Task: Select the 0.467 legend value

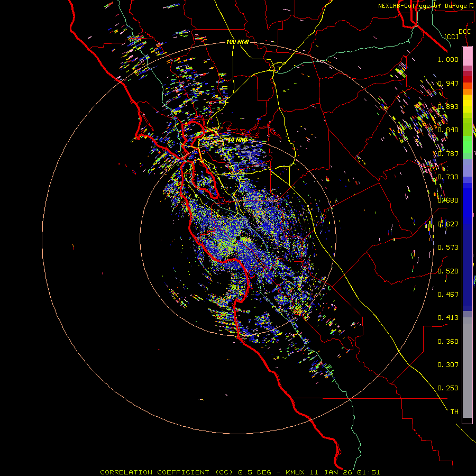Action: 448,295
